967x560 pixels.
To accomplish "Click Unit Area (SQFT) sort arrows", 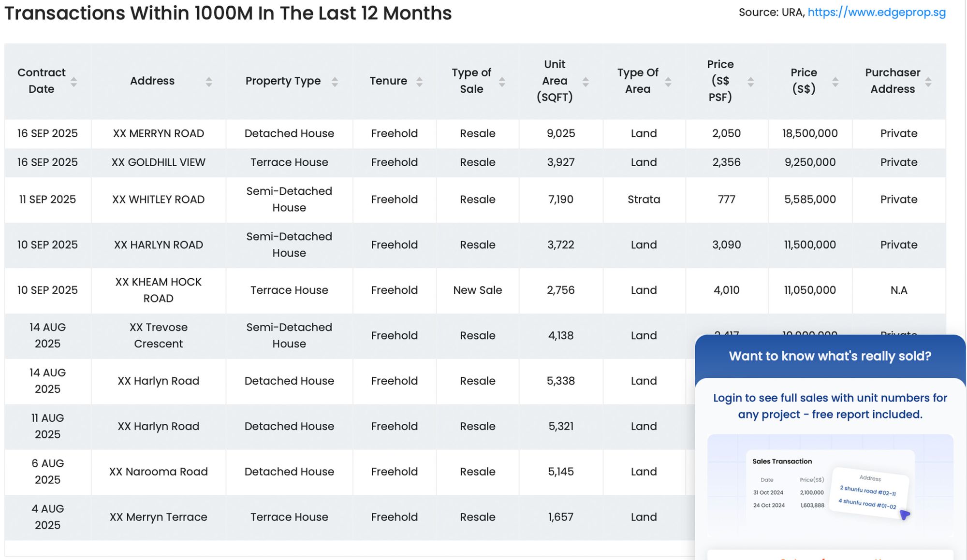I will coord(586,82).
